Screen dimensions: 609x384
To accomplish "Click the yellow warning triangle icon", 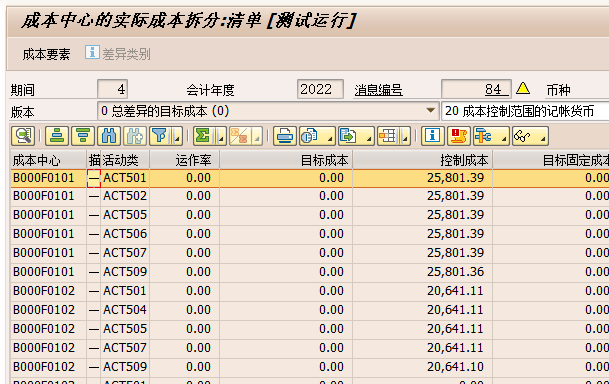I will click(523, 89).
